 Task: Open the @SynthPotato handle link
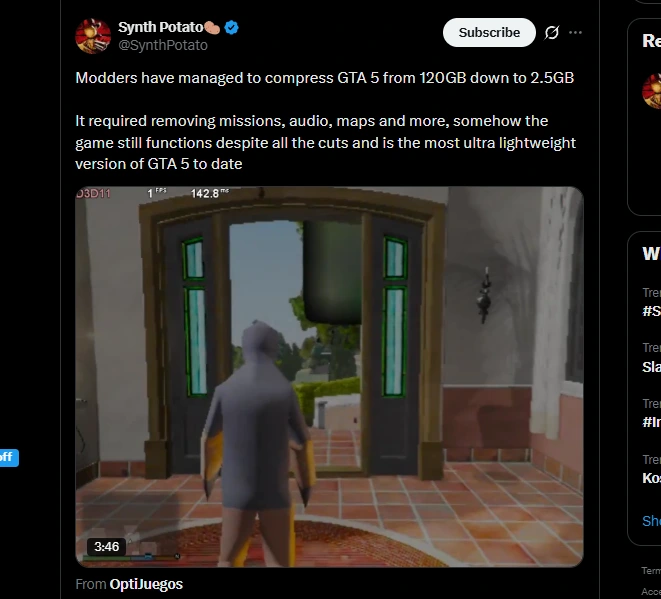coord(163,45)
